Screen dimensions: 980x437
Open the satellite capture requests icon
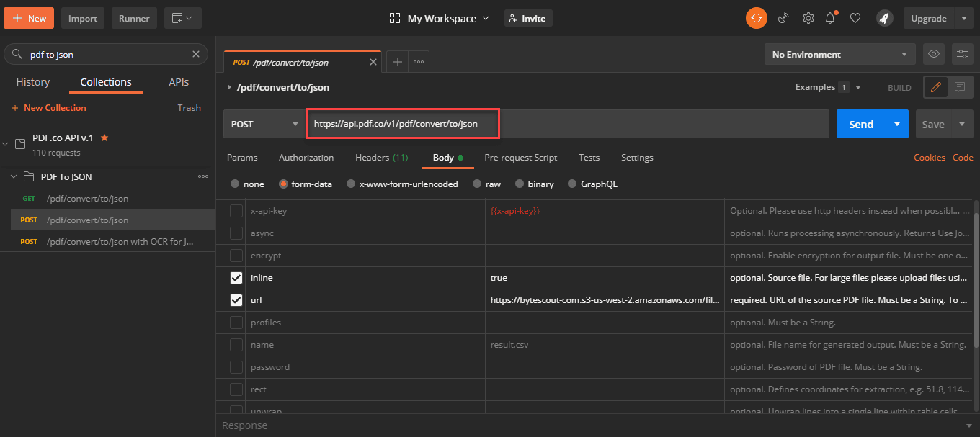click(x=783, y=18)
